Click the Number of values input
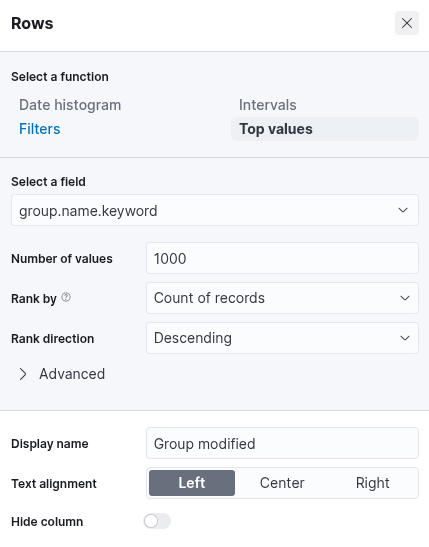This screenshot has width=429, height=547. click(x=282, y=258)
